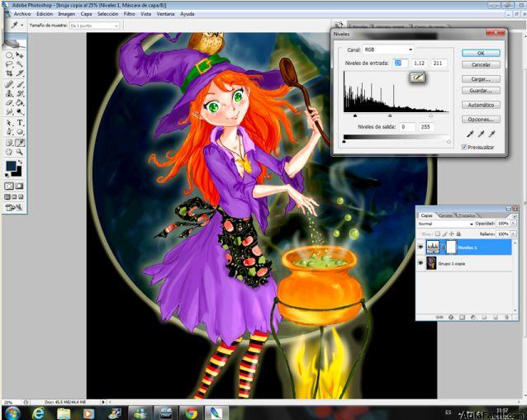Open the Capas panel options menu

tap(515, 216)
